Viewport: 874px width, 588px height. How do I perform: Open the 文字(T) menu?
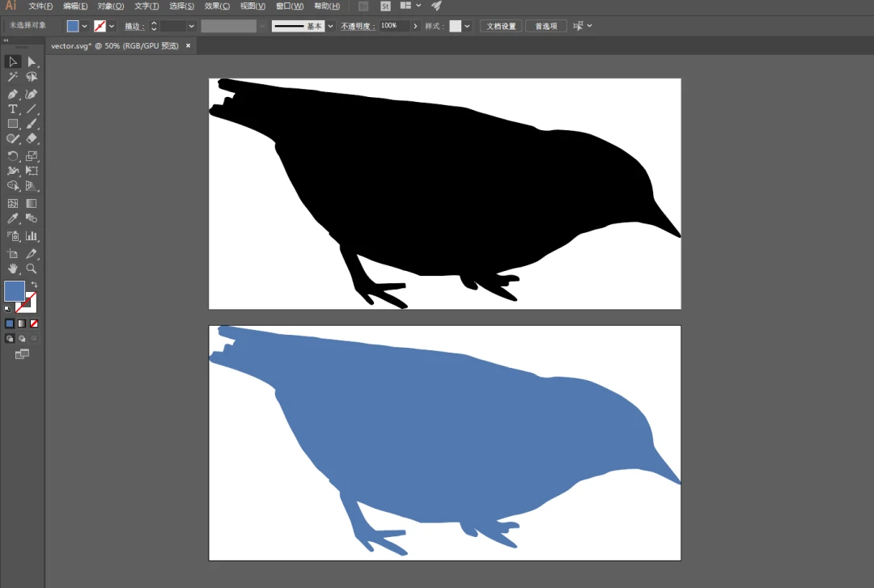point(146,6)
